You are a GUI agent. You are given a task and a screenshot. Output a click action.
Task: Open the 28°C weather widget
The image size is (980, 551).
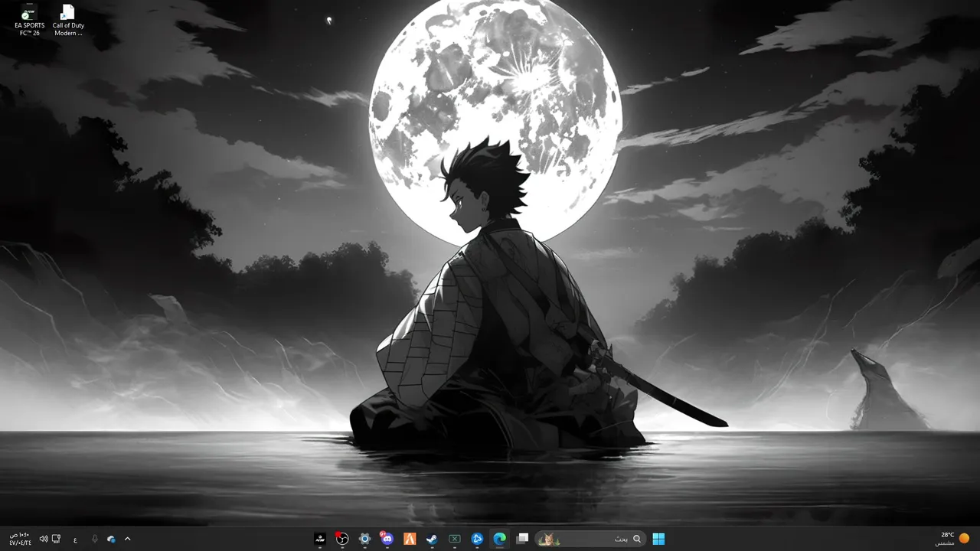tap(952, 539)
